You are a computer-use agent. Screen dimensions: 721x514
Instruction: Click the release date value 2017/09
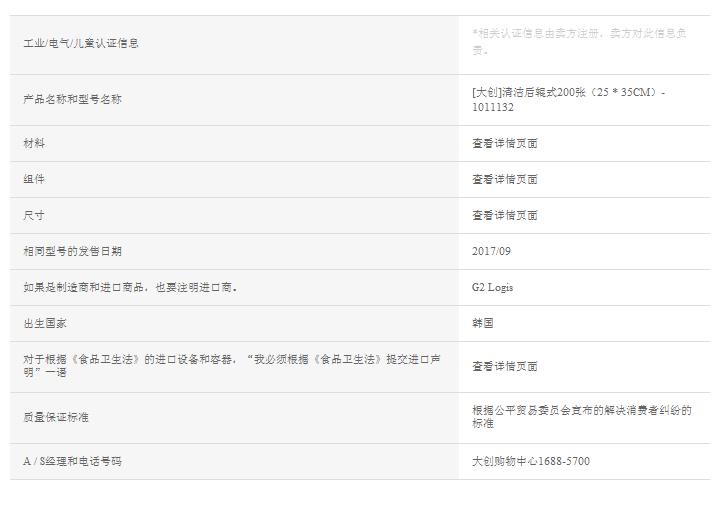(x=491, y=251)
